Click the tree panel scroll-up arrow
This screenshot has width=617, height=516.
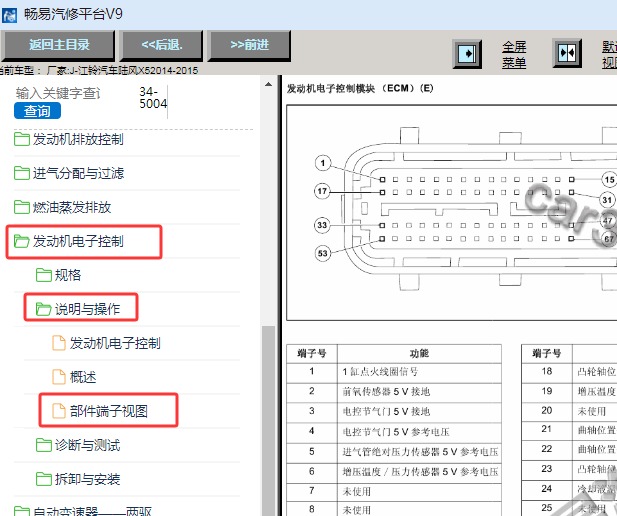[268, 84]
